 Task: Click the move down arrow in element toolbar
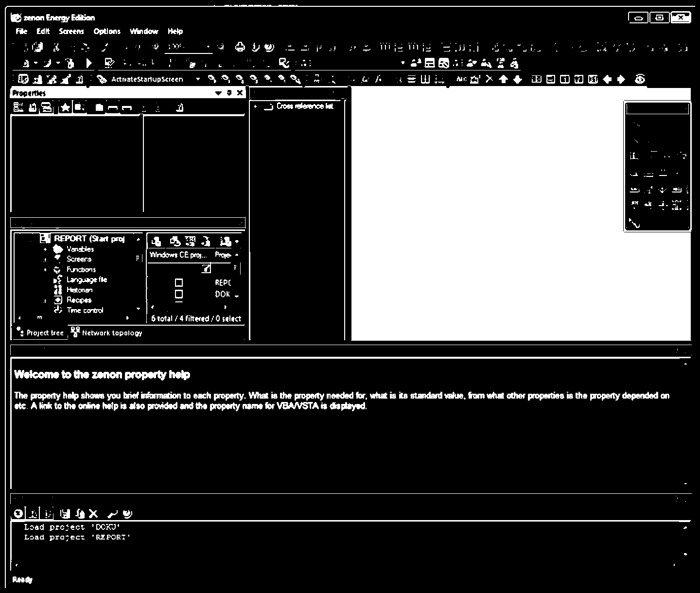(518, 79)
